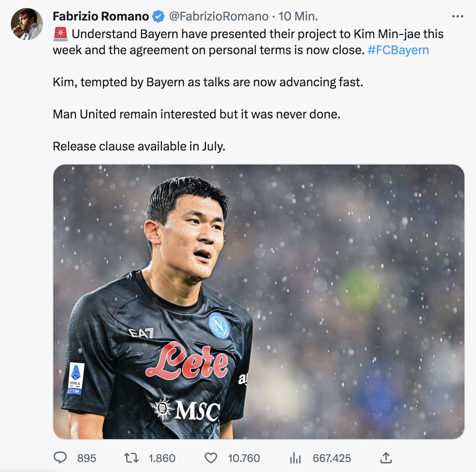476x472 pixels.
Task: Open Fabrizio Romano's profile avatar
Action: (x=26, y=24)
